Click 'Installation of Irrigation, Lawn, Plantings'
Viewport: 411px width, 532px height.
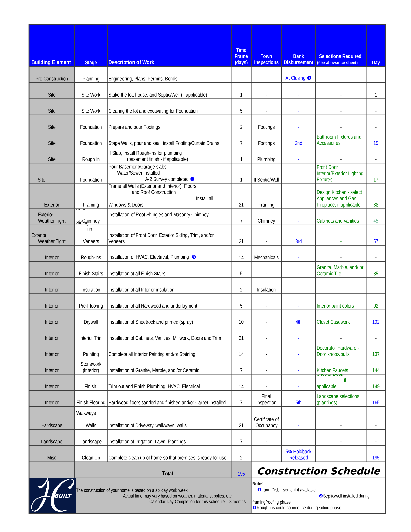tap(147, 441)
